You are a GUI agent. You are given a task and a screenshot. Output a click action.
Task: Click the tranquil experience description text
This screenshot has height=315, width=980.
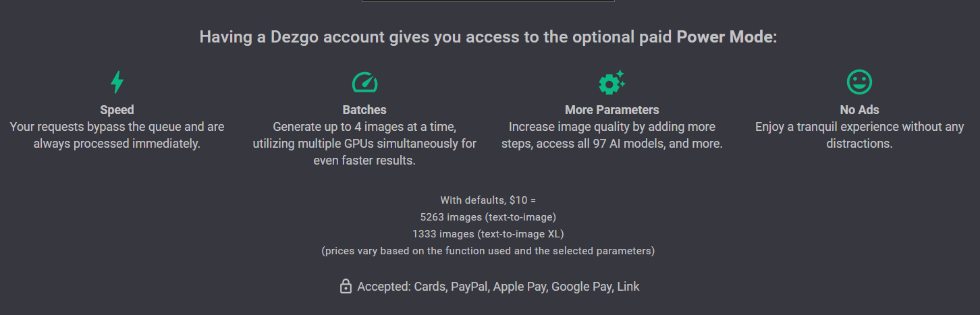click(x=859, y=135)
